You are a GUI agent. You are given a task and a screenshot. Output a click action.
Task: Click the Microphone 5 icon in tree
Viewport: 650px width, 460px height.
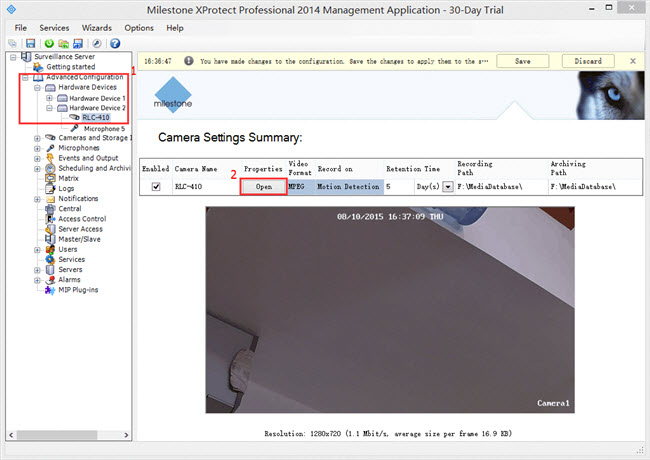(x=75, y=128)
